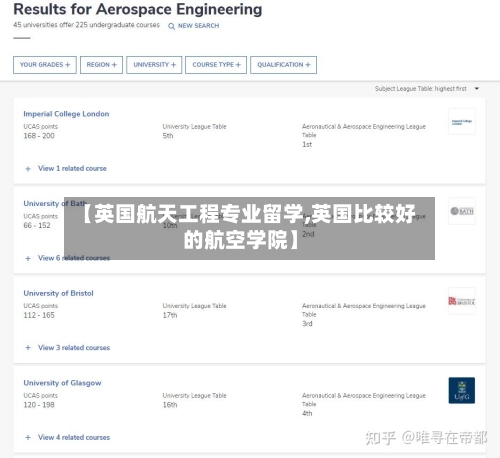Expand View 3 related courses for Bristol

pos(74,348)
